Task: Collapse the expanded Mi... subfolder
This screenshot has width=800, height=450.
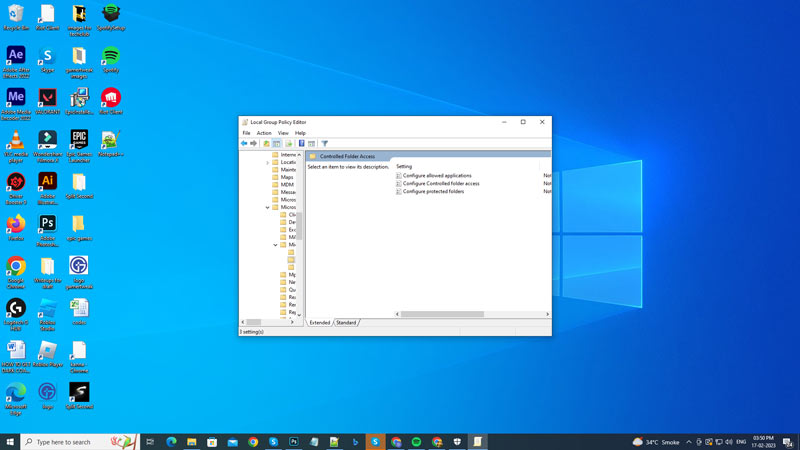Action: 275,245
